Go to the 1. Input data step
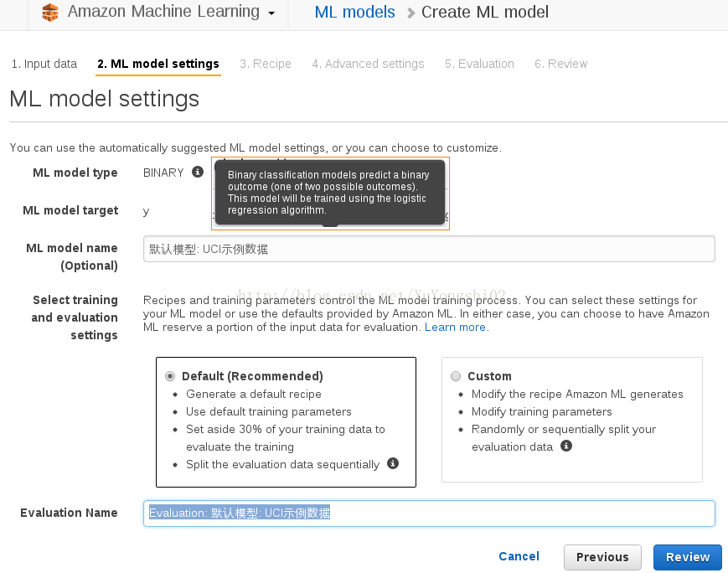The image size is (728, 573). point(44,64)
